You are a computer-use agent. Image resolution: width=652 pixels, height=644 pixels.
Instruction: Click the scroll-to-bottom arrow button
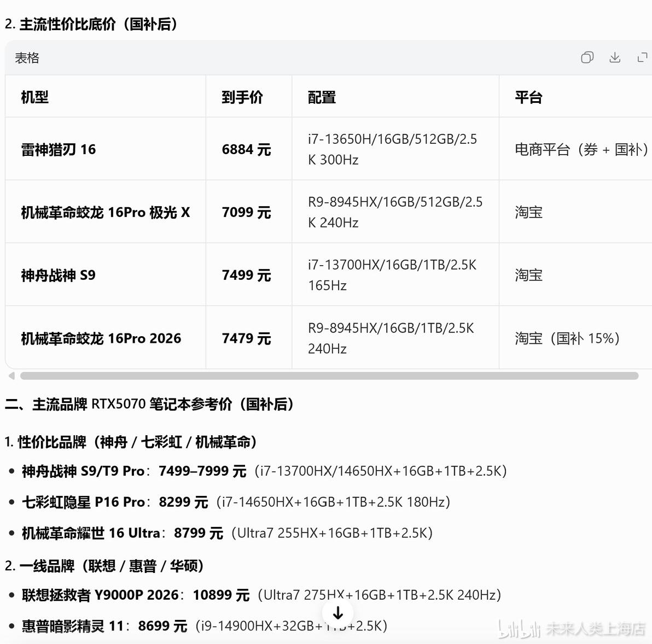338,613
